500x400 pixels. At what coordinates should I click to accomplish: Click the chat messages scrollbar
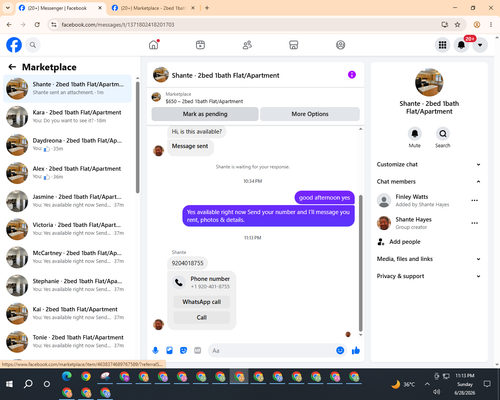click(x=360, y=263)
